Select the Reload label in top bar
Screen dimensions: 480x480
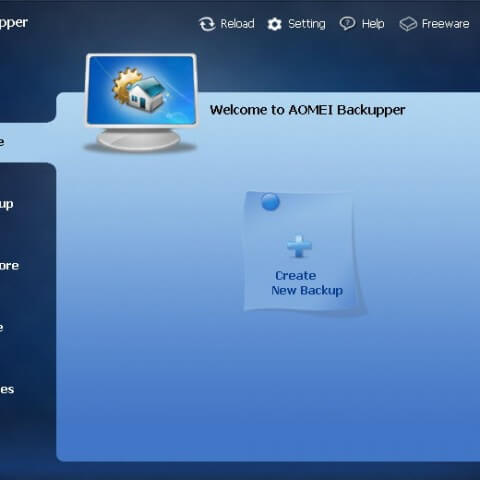[x=237, y=24]
